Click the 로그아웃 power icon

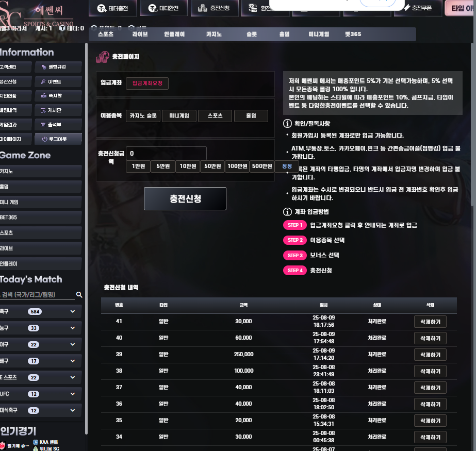click(x=44, y=139)
